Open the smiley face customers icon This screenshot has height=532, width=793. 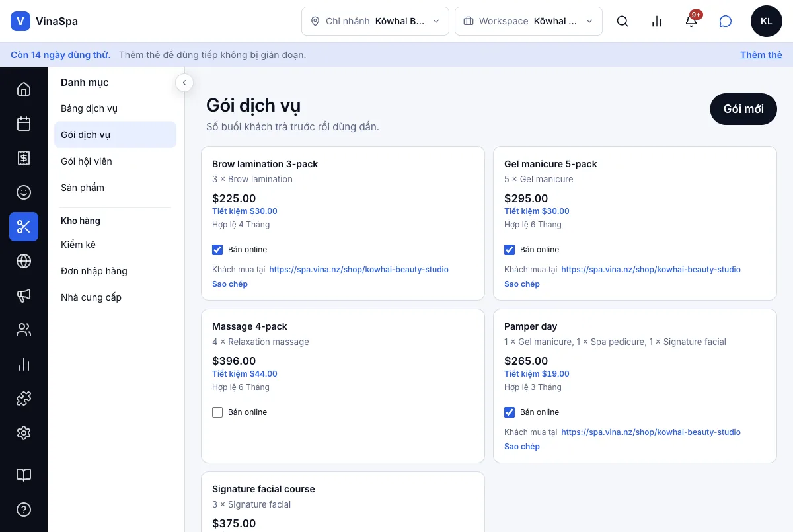24,192
